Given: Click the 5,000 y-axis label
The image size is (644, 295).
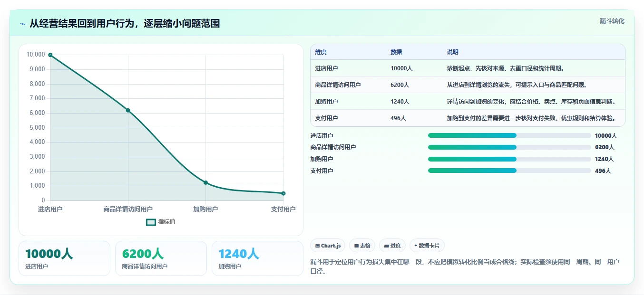Looking at the screenshot, I should click(37, 128).
